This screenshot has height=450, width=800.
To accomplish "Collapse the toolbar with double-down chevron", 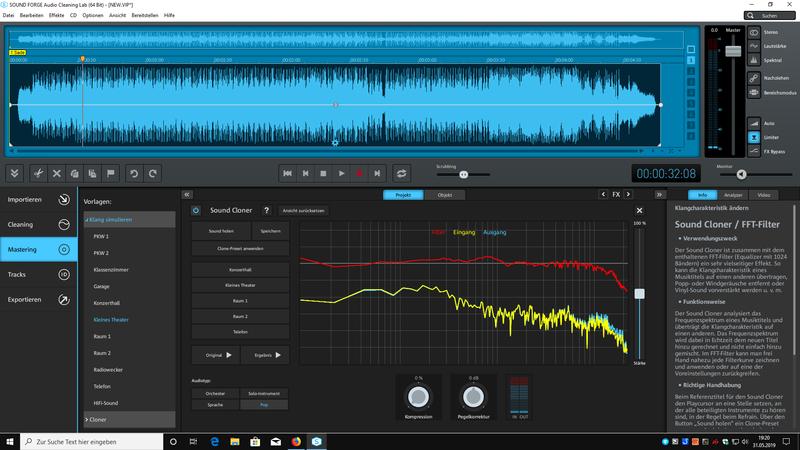I will tap(14, 173).
